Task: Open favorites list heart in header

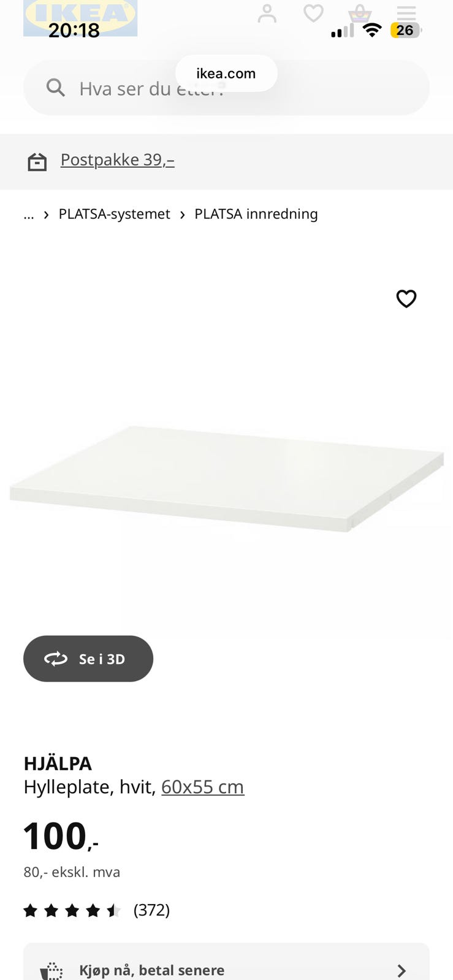Action: point(313,13)
